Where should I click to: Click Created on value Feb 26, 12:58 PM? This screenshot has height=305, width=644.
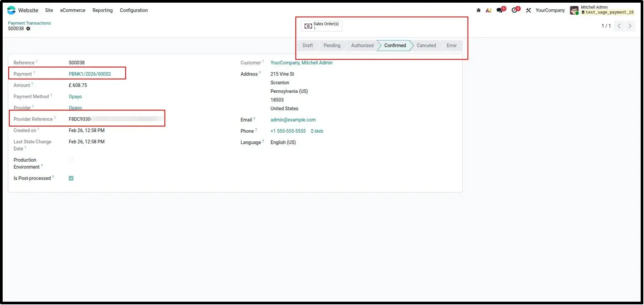(87, 130)
